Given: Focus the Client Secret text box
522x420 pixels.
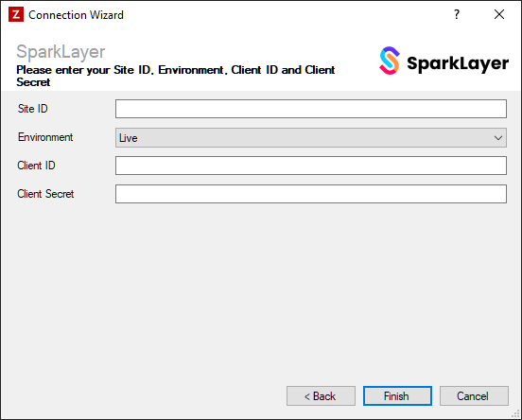Looking at the screenshot, I should (311, 194).
